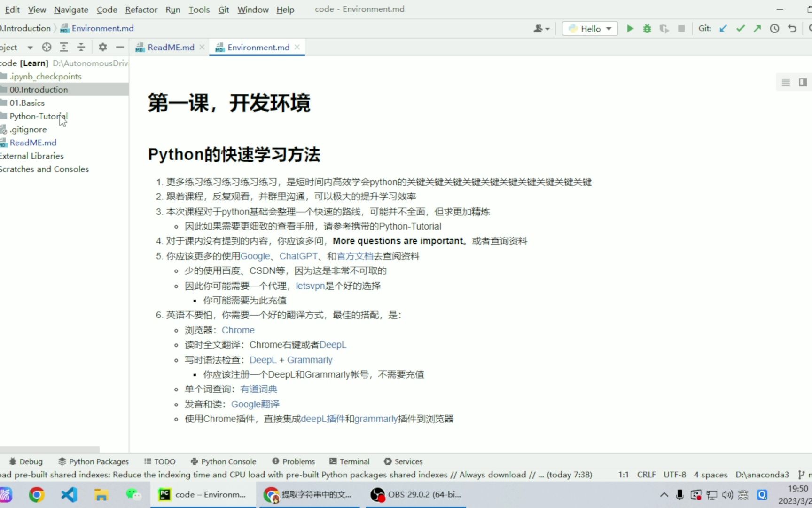Open the Code menu
Image resolution: width=812 pixels, height=508 pixels.
coord(107,9)
